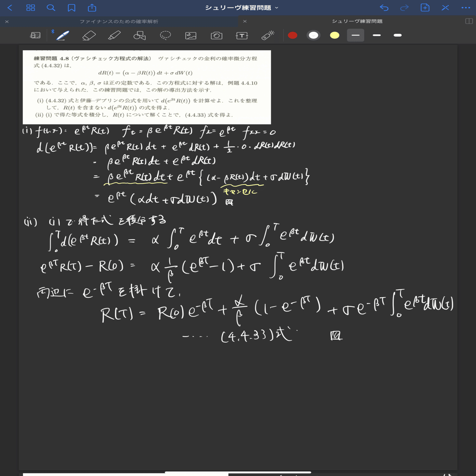Tap the share/export icon
The height and width of the screenshot is (476, 476).
[92, 7]
